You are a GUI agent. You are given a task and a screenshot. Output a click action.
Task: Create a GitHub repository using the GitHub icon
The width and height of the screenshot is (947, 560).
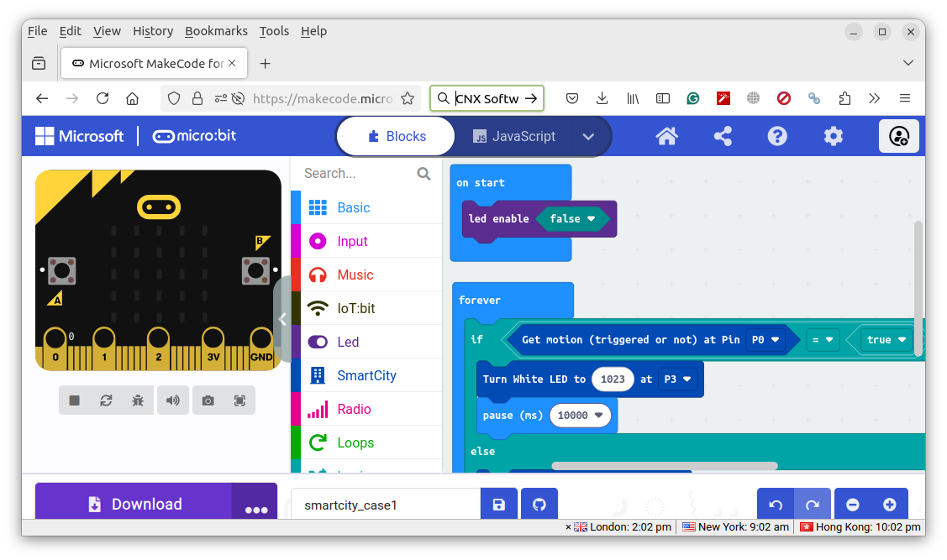(x=539, y=505)
